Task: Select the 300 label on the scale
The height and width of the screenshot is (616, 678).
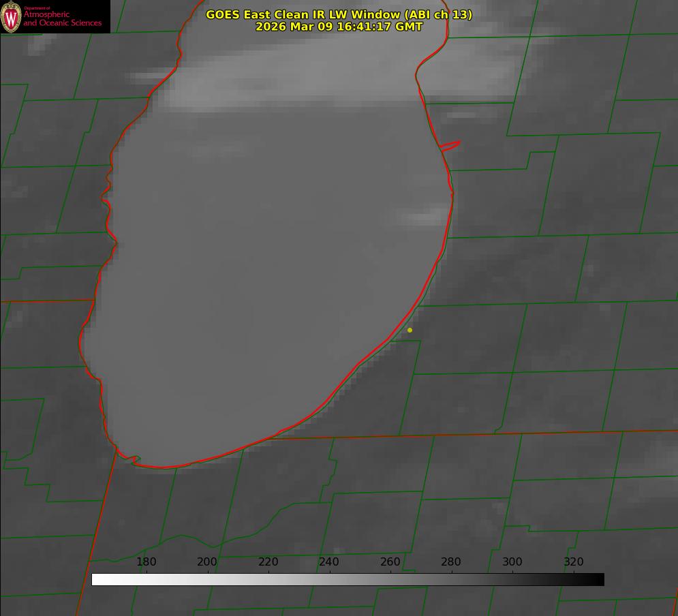Action: [x=512, y=562]
